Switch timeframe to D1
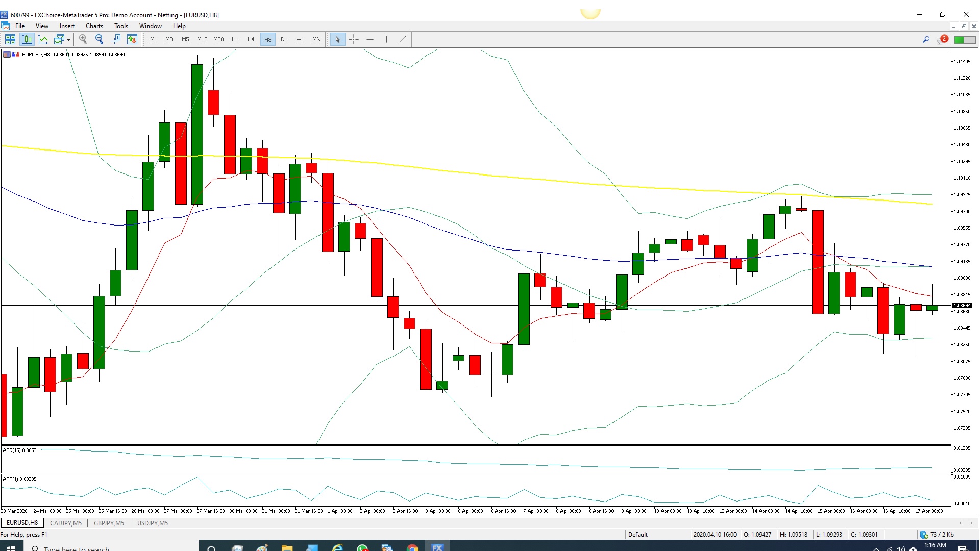 (x=284, y=39)
